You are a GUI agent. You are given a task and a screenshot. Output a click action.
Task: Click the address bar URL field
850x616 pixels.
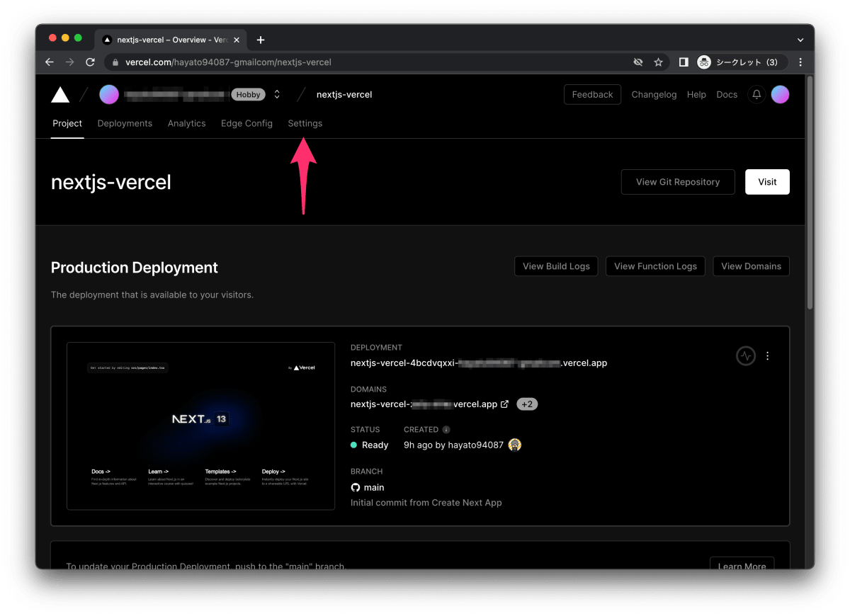[x=386, y=62]
